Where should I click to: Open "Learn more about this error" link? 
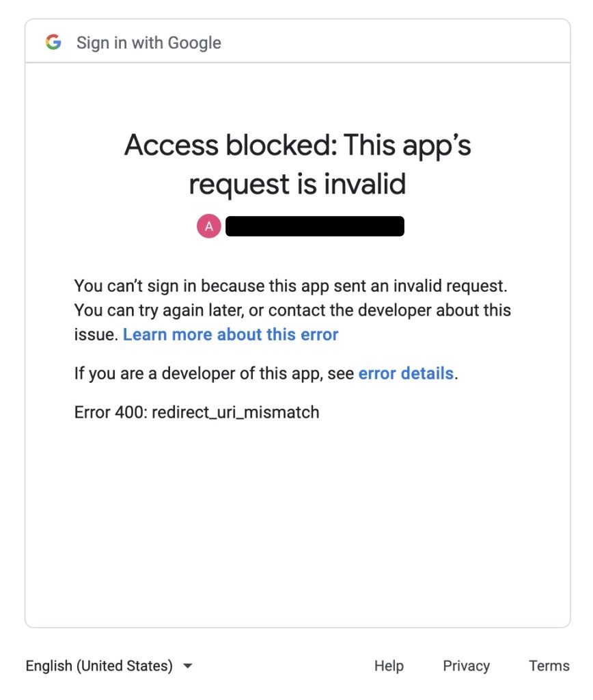pos(230,334)
